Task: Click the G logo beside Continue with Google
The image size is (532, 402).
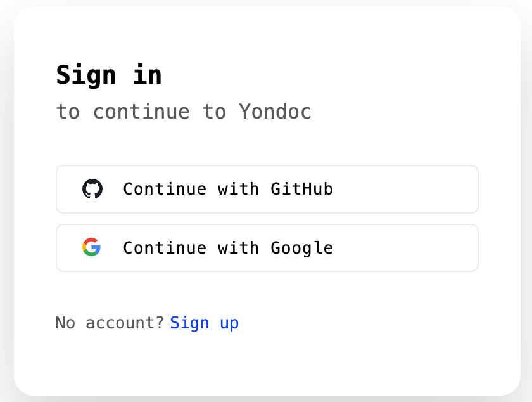Action: click(92, 247)
